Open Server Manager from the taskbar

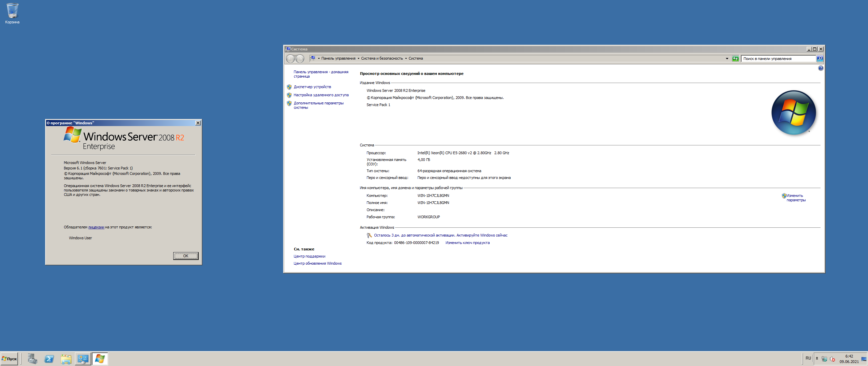tap(32, 359)
